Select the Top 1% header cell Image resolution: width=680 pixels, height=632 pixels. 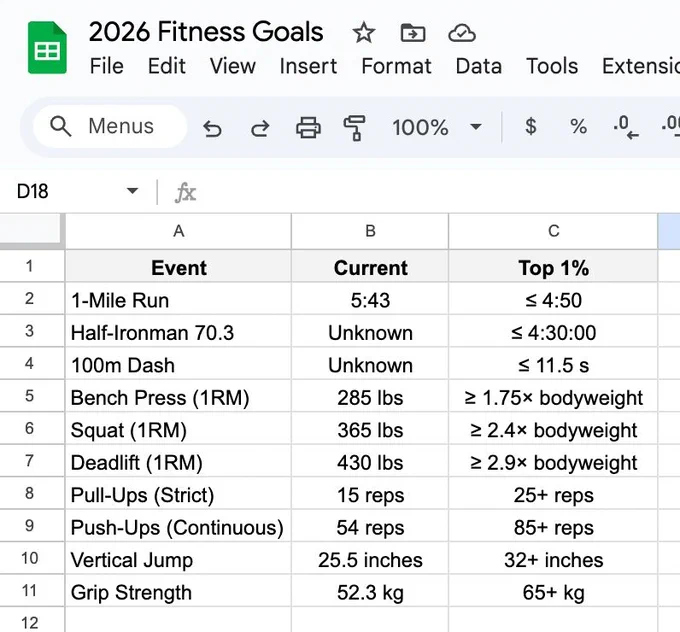tap(553, 266)
